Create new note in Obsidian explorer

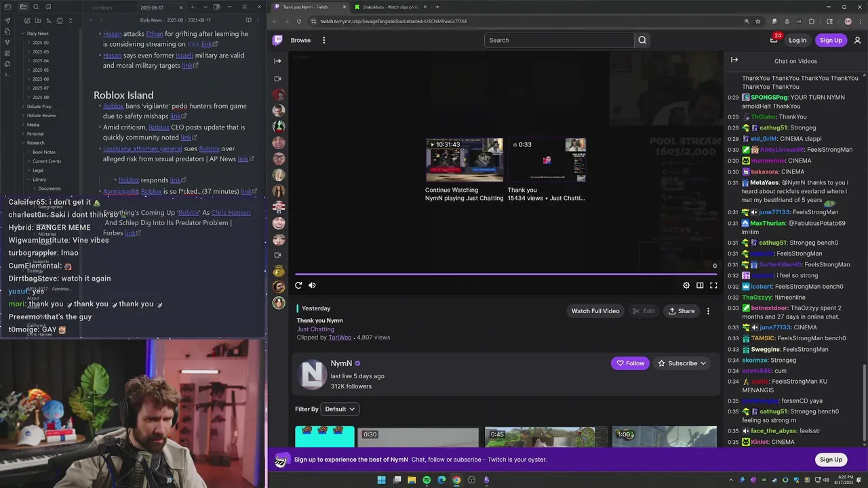(26, 20)
